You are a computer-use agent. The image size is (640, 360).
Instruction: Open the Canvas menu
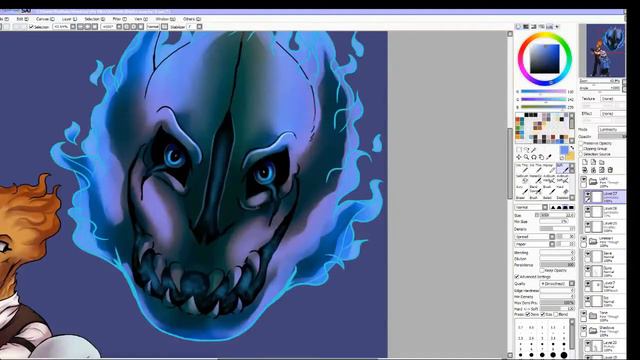click(45, 19)
